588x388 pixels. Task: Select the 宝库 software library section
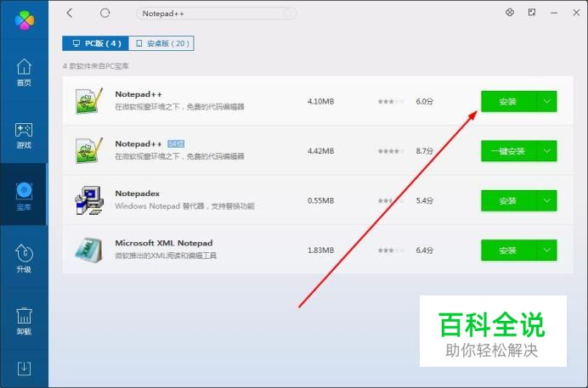(24, 196)
